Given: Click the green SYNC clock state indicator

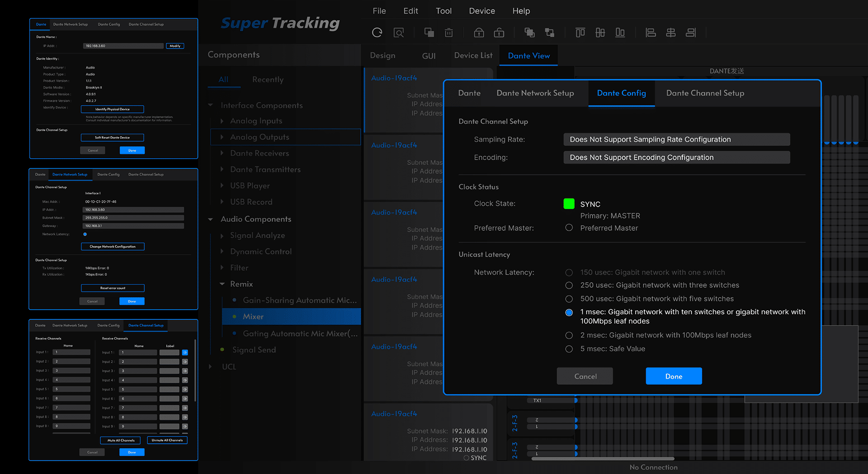Looking at the screenshot, I should pos(569,204).
